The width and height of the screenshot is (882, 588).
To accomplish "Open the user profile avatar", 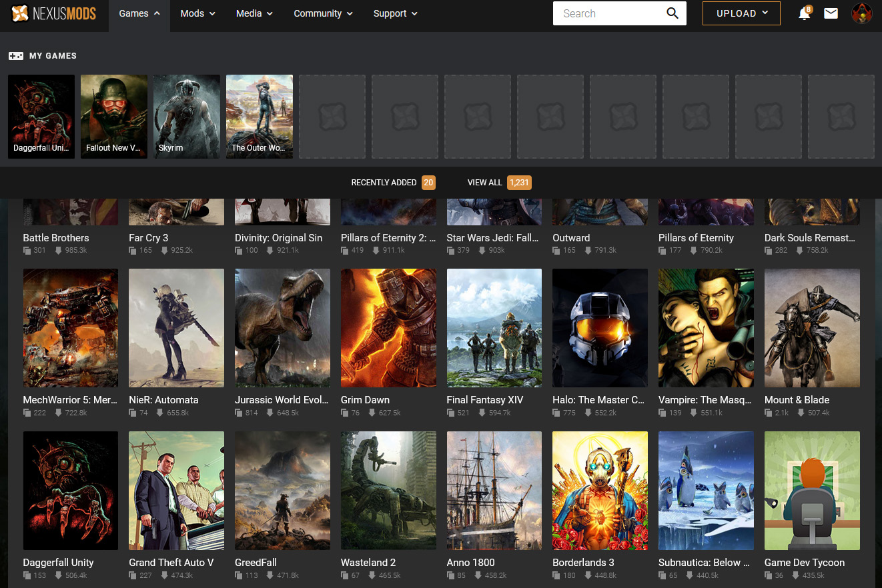I will click(x=862, y=13).
